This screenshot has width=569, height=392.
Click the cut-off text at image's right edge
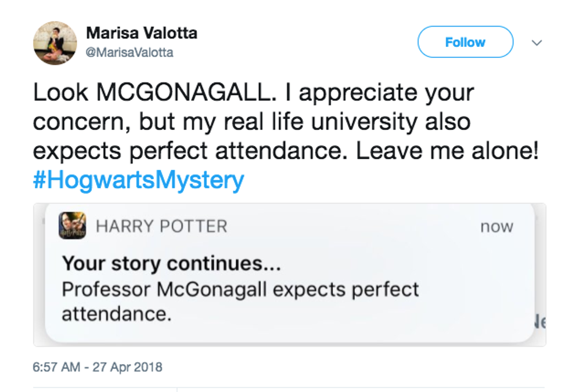(541, 322)
